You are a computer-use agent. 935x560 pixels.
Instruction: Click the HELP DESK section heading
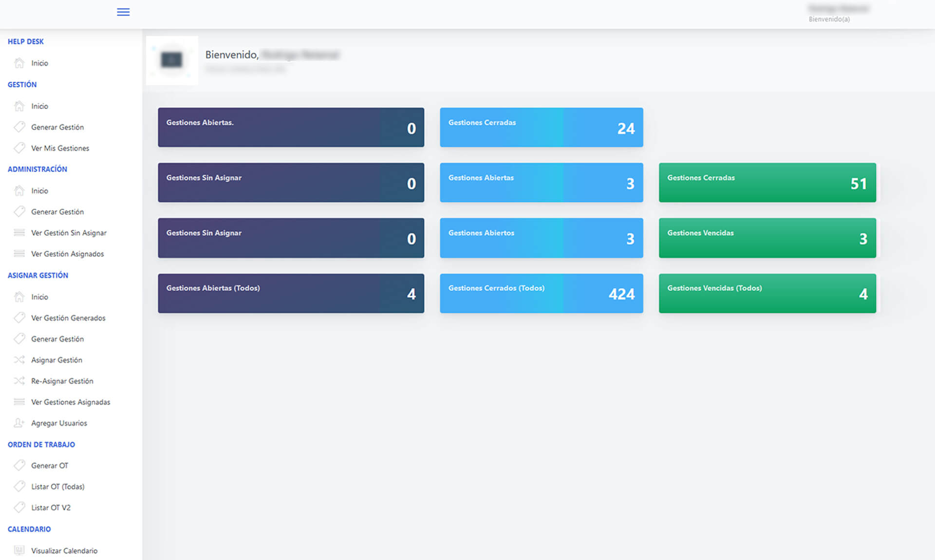(25, 41)
